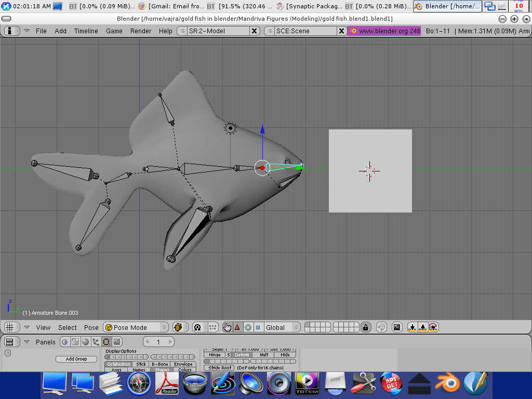This screenshot has height=399, width=532.
Task: Open the Editing context panel icon
Action: 106,342
